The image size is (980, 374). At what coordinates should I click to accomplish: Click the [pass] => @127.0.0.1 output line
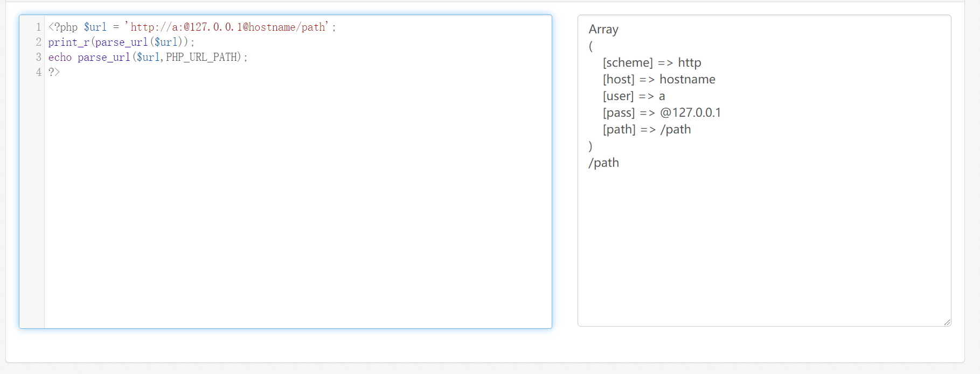coord(661,113)
